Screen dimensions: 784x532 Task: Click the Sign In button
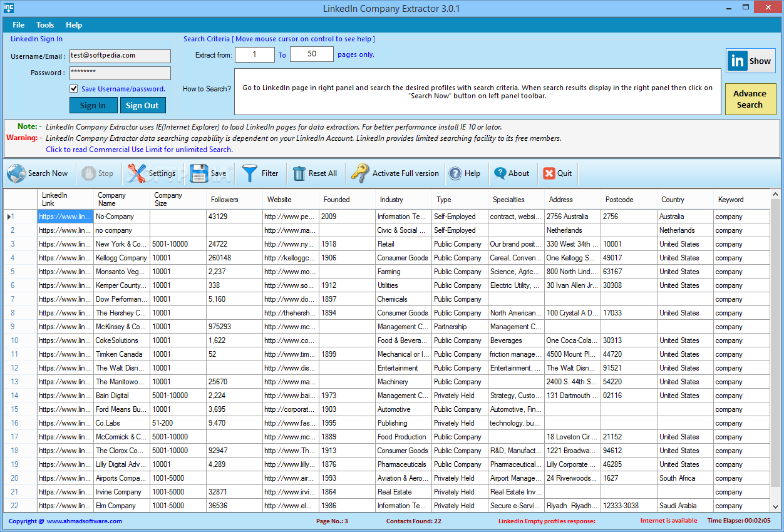(93, 105)
